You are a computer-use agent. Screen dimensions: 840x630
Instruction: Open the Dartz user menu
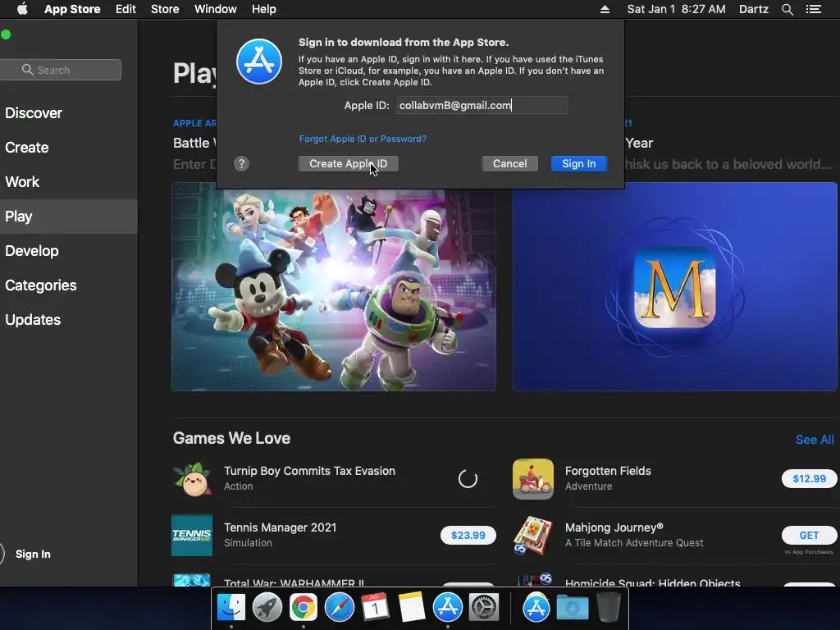coord(754,9)
